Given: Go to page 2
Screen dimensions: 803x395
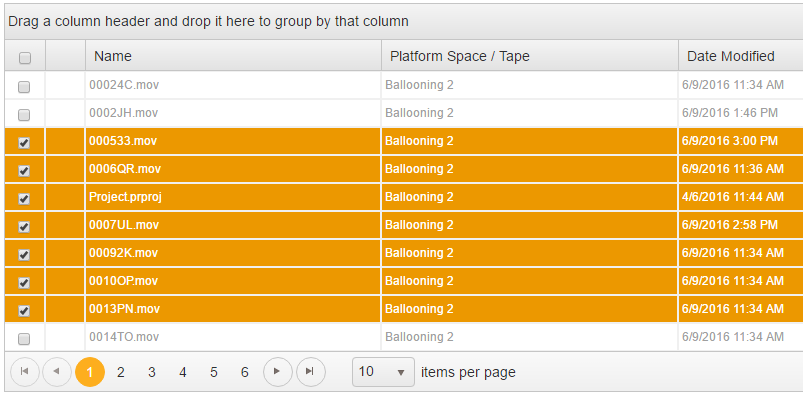Looking at the screenshot, I should click(120, 372).
